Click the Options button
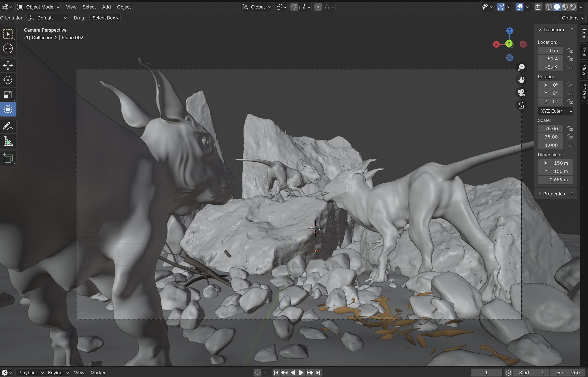The image size is (588, 377). (572, 18)
